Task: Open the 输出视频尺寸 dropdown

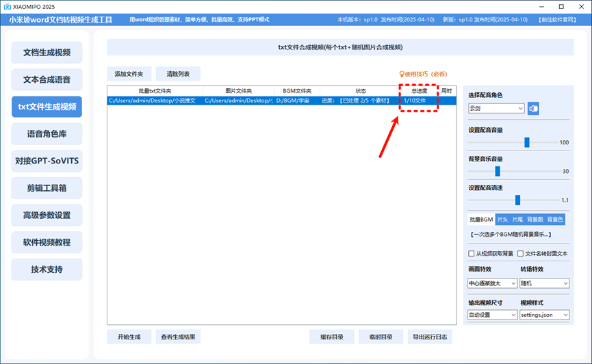Action: [492, 315]
